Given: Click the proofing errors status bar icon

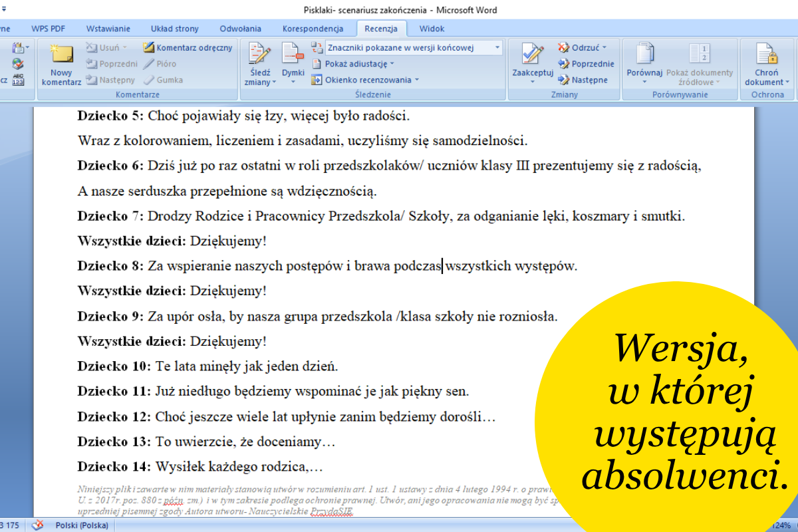Looking at the screenshot, I should 38,525.
